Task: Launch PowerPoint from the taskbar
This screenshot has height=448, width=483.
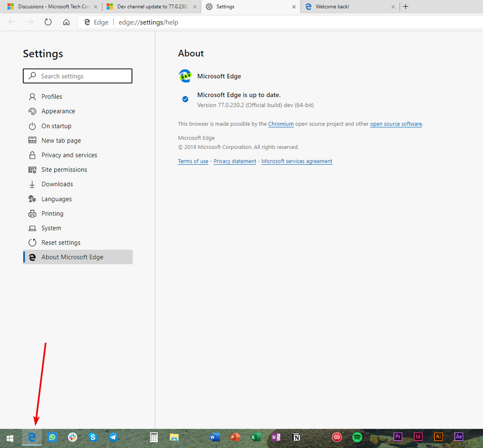Action: click(x=235, y=437)
